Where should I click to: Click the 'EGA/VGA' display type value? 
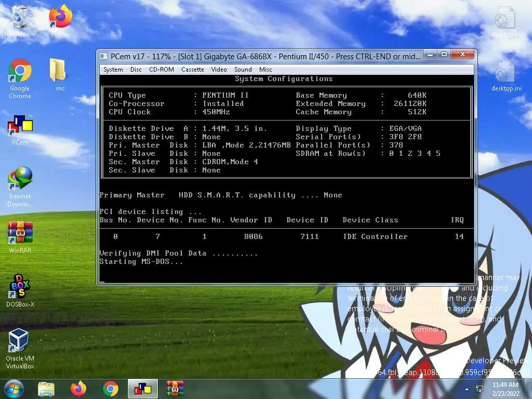point(405,129)
